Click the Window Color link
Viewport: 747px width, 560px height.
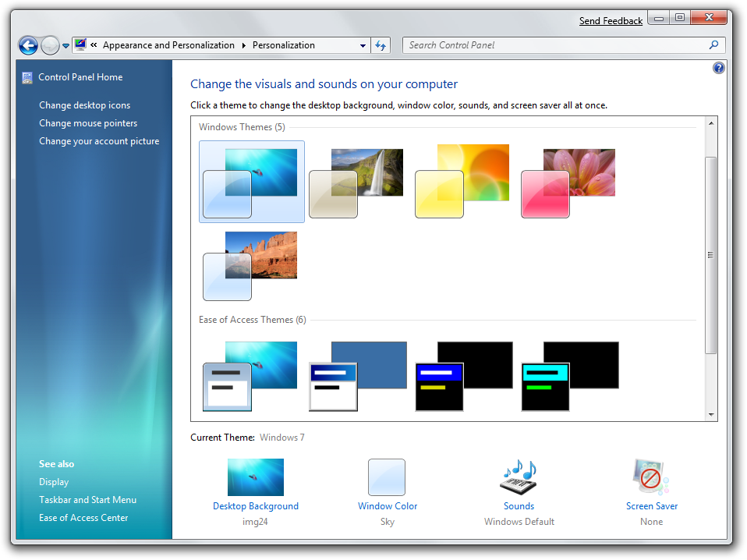coord(388,506)
